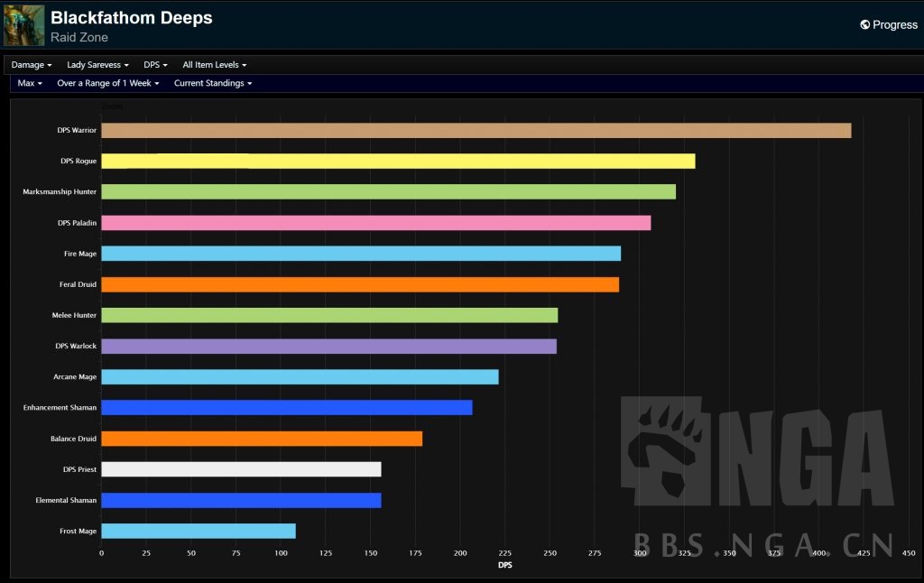Click the DPS Paladin axis label
The height and width of the screenshot is (583, 924).
[78, 223]
